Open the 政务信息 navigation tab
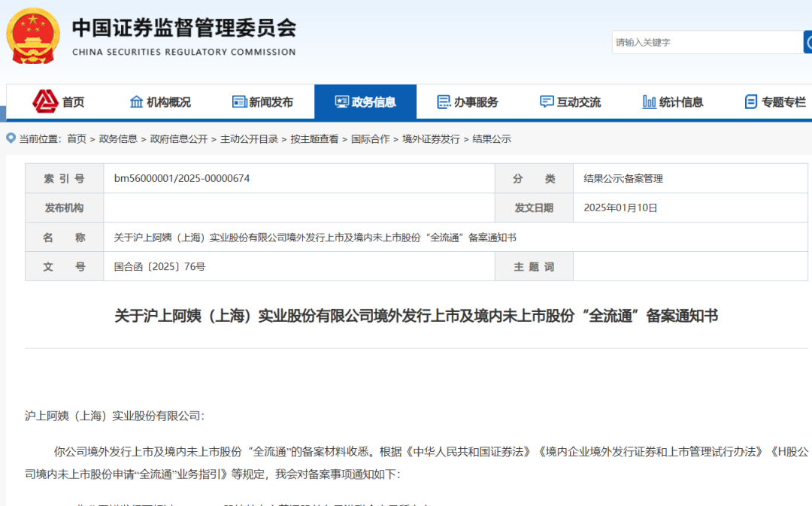 [x=365, y=102]
